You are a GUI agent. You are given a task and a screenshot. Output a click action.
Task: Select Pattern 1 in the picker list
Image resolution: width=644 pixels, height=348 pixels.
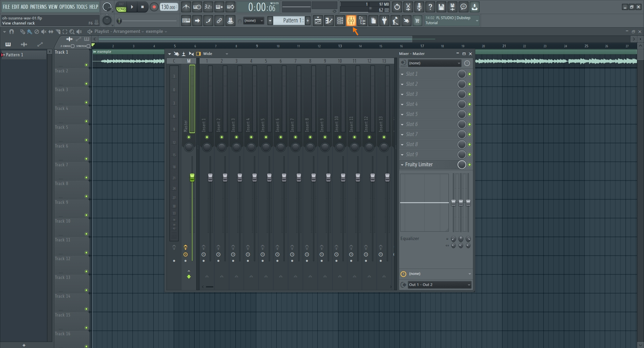point(23,55)
